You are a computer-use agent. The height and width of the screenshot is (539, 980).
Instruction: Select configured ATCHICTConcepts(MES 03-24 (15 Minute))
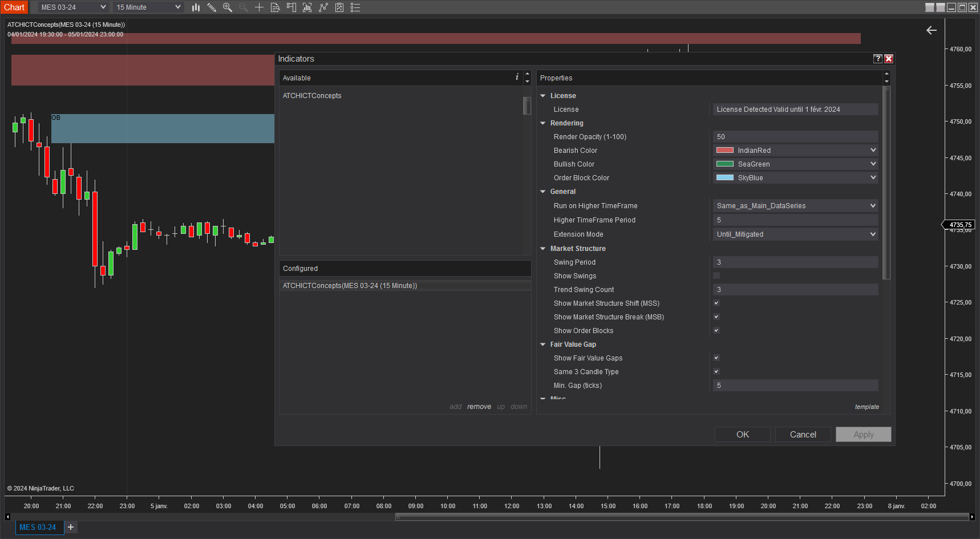click(x=405, y=286)
